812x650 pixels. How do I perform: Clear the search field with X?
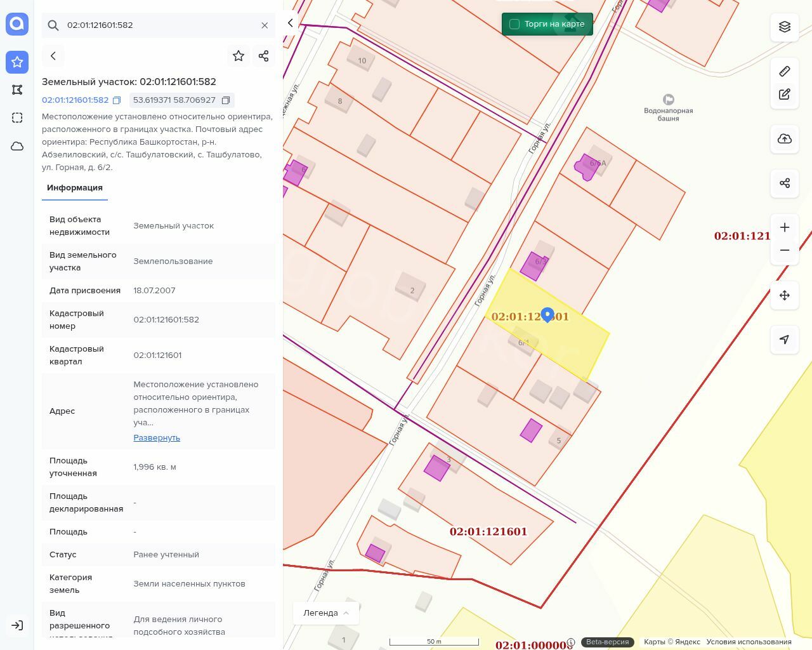click(265, 25)
